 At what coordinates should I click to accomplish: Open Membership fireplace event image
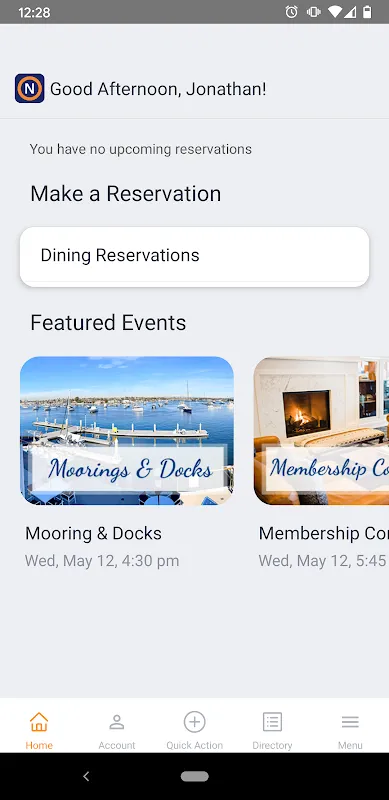(x=321, y=431)
